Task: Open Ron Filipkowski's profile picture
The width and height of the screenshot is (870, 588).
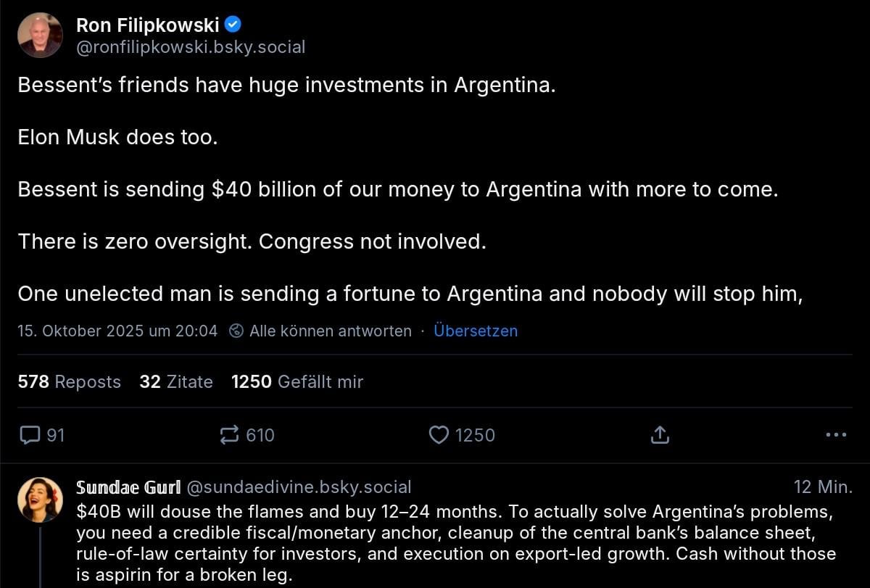Action: pyautogui.click(x=40, y=35)
